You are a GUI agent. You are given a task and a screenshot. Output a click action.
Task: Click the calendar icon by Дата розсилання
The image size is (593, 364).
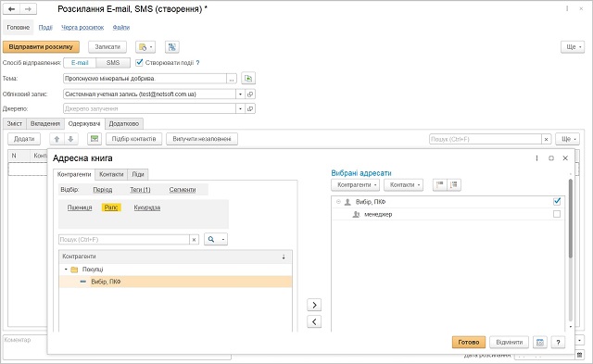(580, 355)
